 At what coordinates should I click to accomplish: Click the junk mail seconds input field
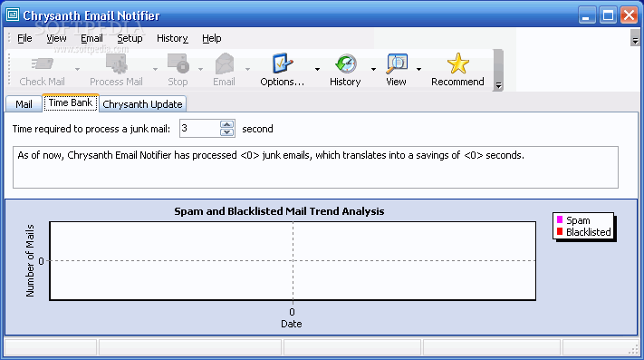tap(199, 128)
